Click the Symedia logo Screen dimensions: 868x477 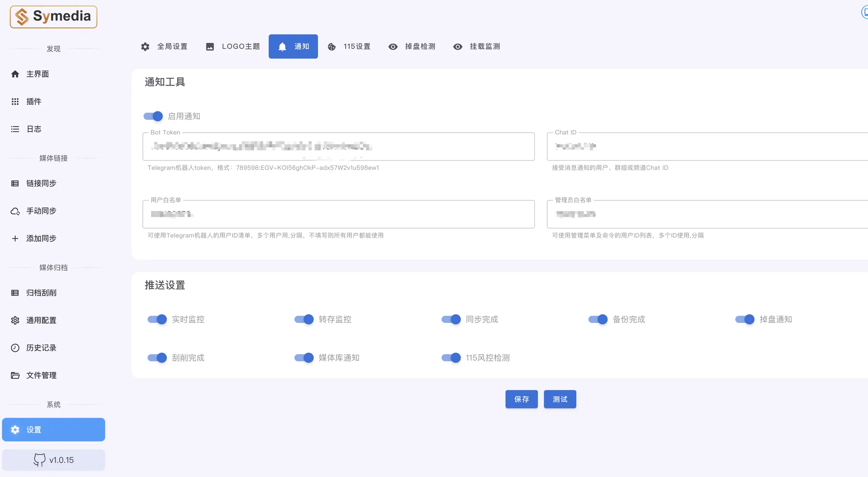53,17
